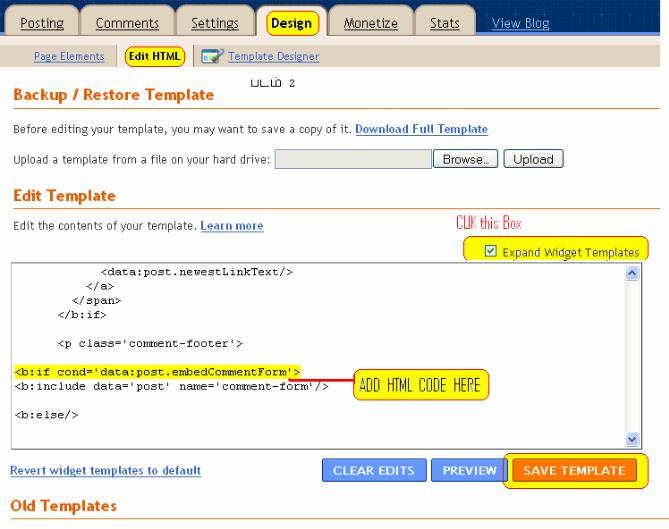Click the View Blog link
This screenshot has height=529, width=669.
520,23
